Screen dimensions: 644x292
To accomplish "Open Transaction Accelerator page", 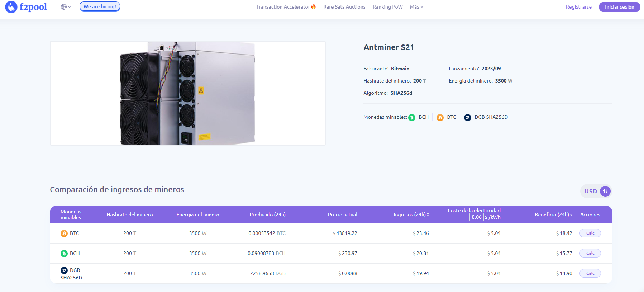I will (x=283, y=7).
